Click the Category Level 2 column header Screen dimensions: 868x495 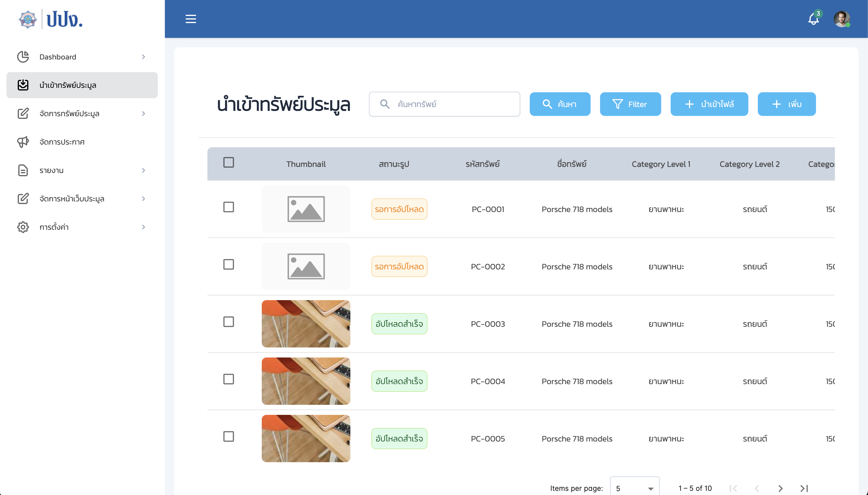click(x=750, y=164)
